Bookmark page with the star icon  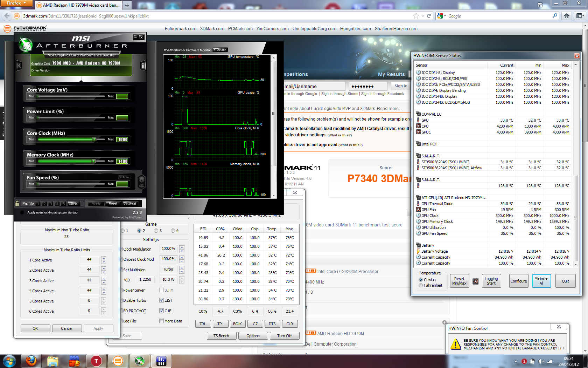(416, 16)
